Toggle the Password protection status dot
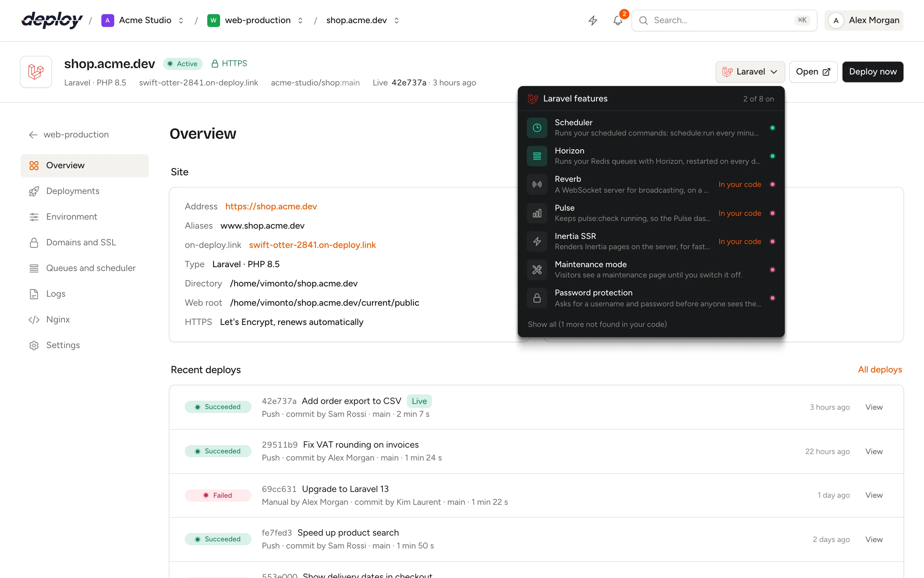 pos(772,298)
